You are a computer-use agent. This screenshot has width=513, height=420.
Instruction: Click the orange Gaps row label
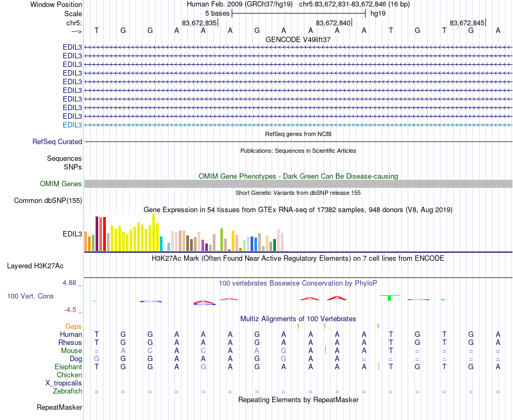[73, 327]
